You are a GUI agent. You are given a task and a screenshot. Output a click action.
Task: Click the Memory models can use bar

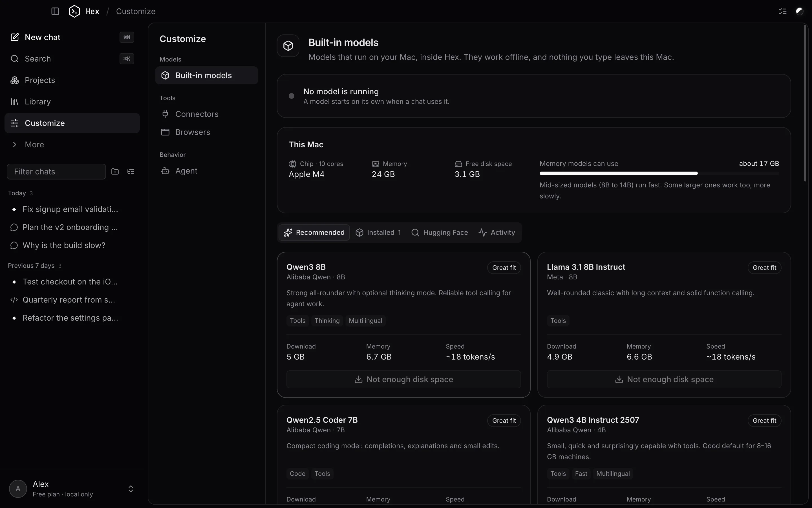point(659,173)
